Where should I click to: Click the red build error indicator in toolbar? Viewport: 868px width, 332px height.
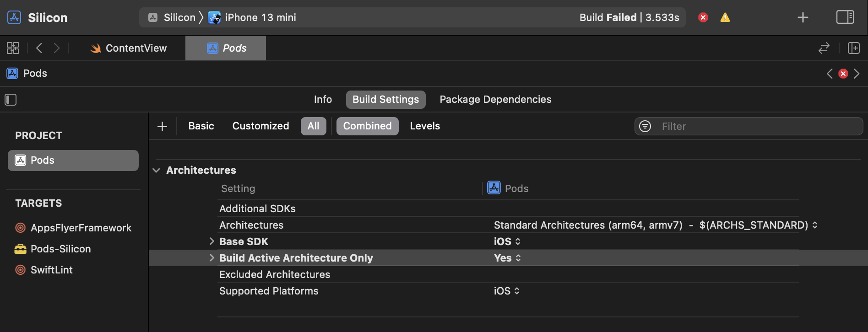703,17
